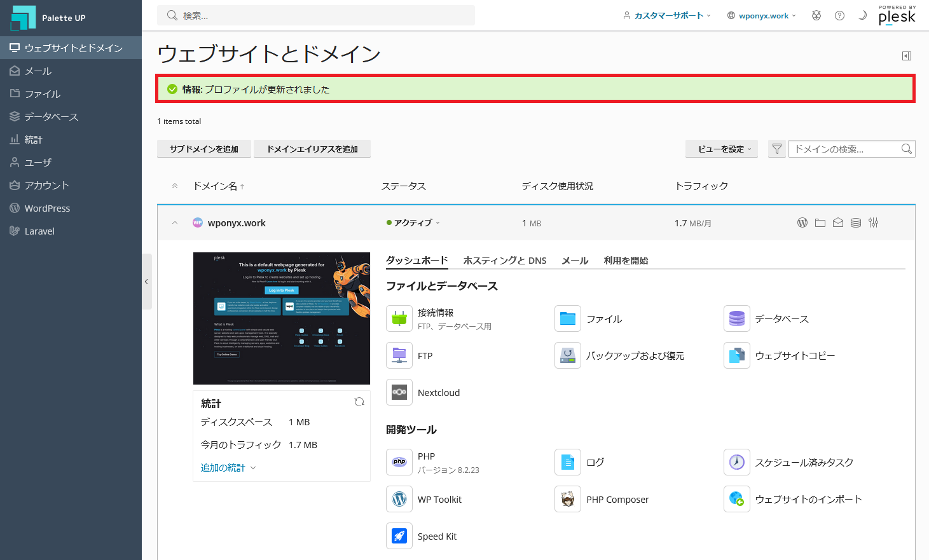Expand 追加の統計
The height and width of the screenshot is (560, 929).
point(228,467)
